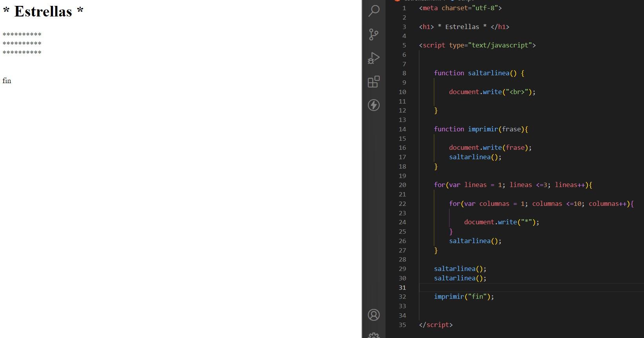Click saltarlinea() call on line 26
This screenshot has width=644, height=338.
point(475,241)
